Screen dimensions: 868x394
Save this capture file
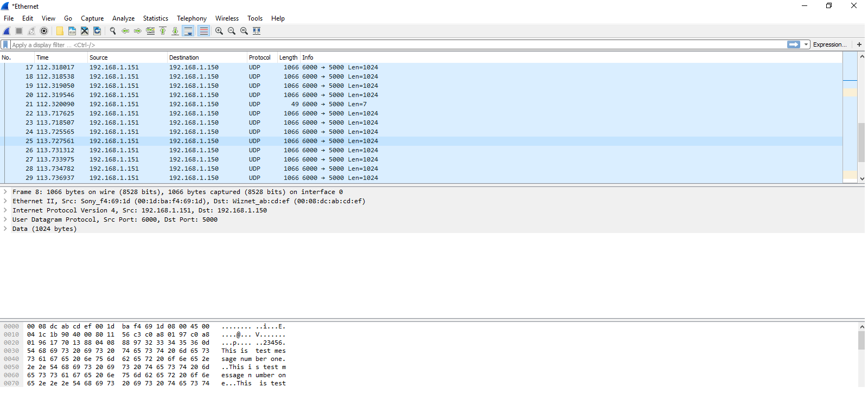[72, 31]
